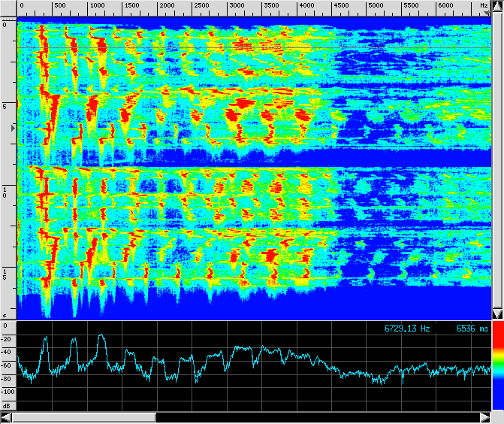Image resolution: width=504 pixels, height=424 pixels.
Task: Click the horizontal scrollbar thumb
Action: coord(84,417)
